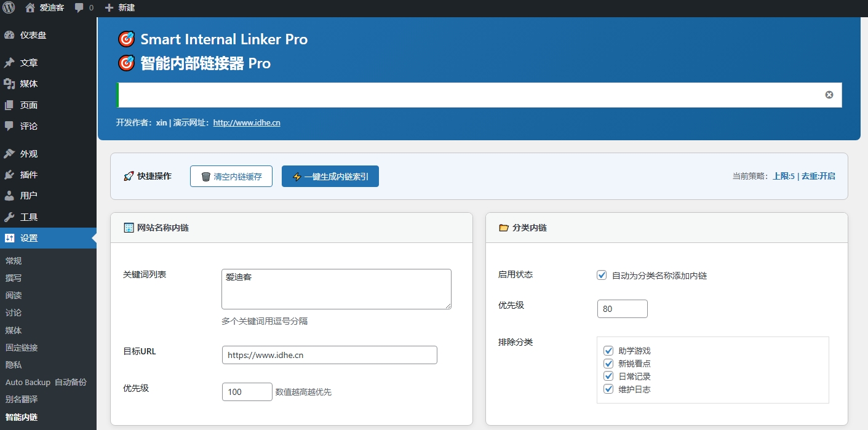Viewport: 868px width, 430px height.
Task: Click 一键生成内链索引 button
Action: pos(330,177)
